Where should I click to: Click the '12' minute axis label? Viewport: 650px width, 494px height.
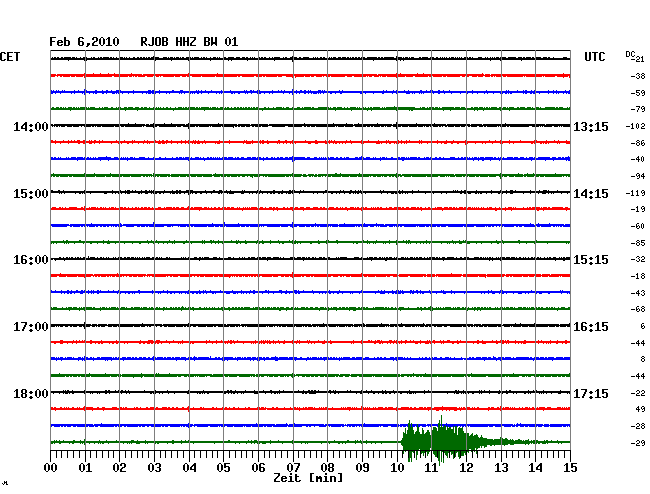click(466, 468)
